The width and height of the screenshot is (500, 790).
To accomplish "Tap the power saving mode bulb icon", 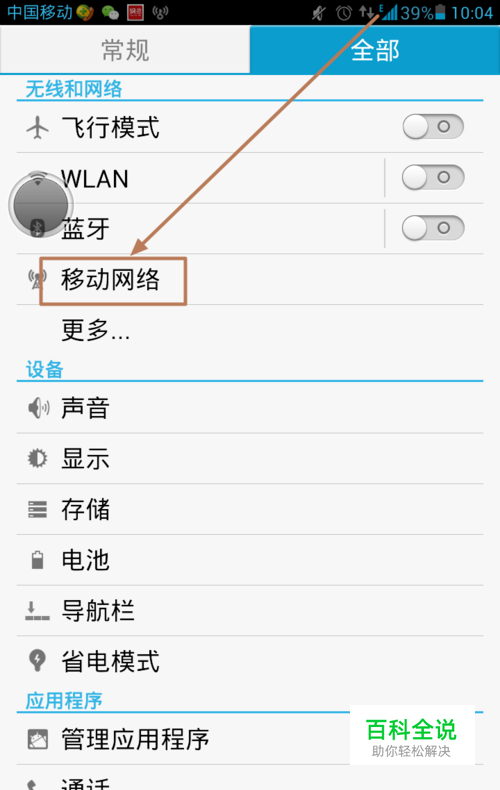I will pos(37,661).
